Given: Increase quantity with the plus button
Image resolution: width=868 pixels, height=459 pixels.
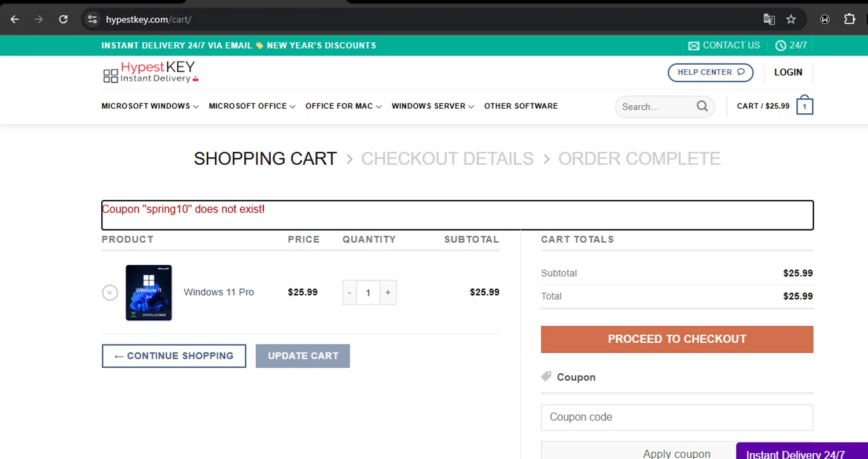Looking at the screenshot, I should (388, 293).
